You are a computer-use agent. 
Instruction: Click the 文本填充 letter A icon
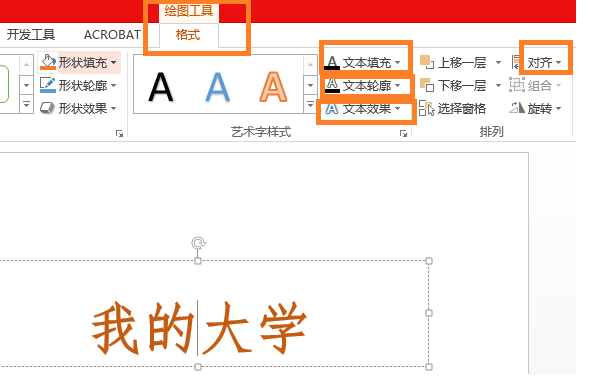pyautogui.click(x=332, y=63)
